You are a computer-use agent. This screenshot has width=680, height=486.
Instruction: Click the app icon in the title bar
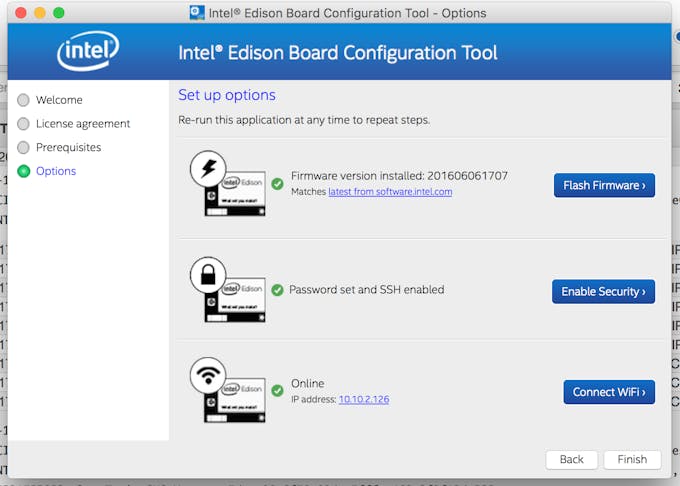pyautogui.click(x=197, y=13)
